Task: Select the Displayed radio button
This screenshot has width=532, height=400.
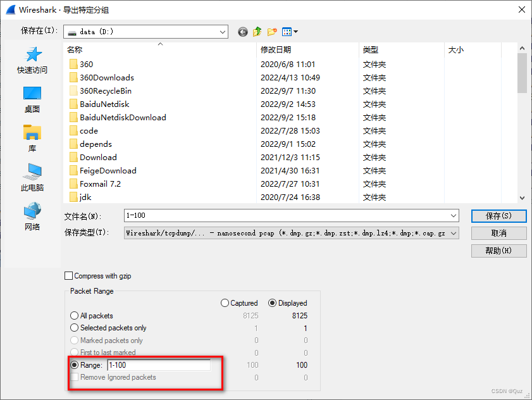Action: [272, 303]
